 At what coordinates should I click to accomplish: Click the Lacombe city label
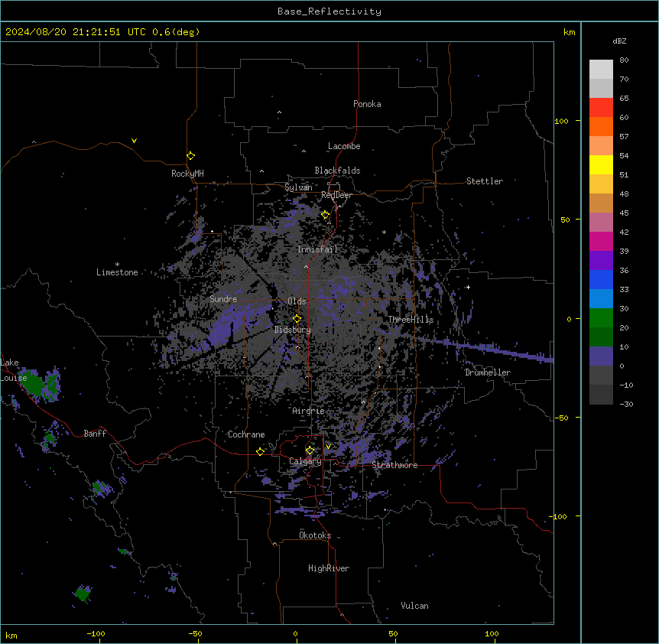[344, 146]
